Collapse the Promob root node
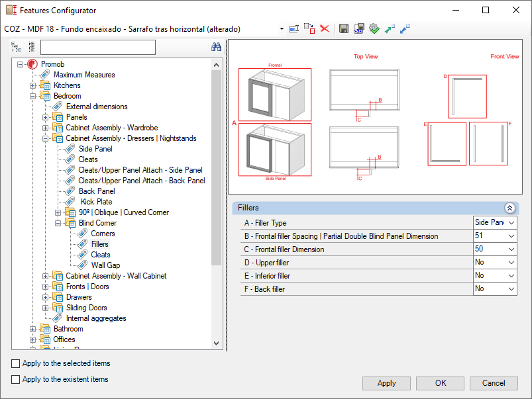Viewport: 532px width, 399px height. (21, 64)
